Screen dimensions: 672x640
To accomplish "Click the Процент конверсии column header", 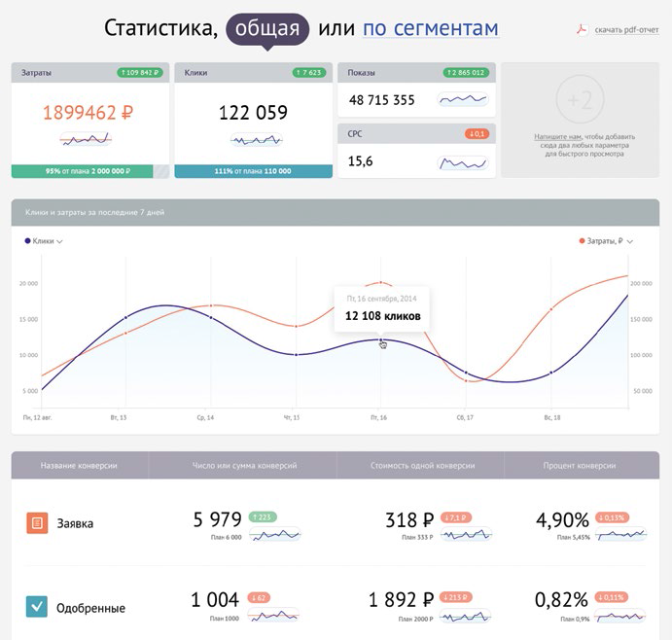I will click(580, 465).
